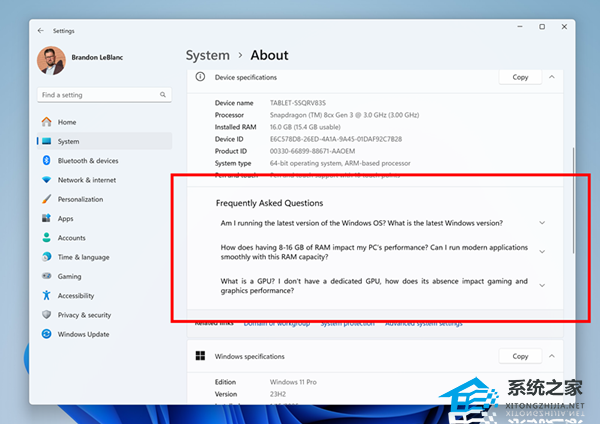
Task: Maximize the Settings window
Action: tap(542, 27)
